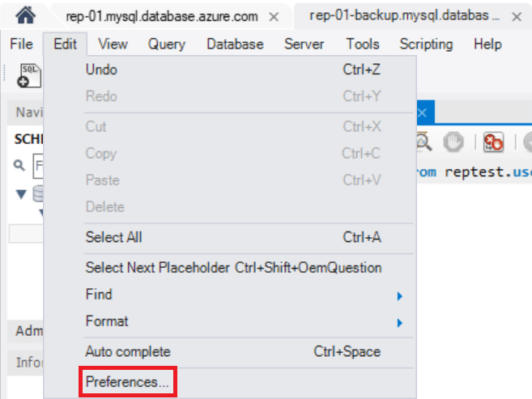Open Preferences from Edit menu

point(128,382)
